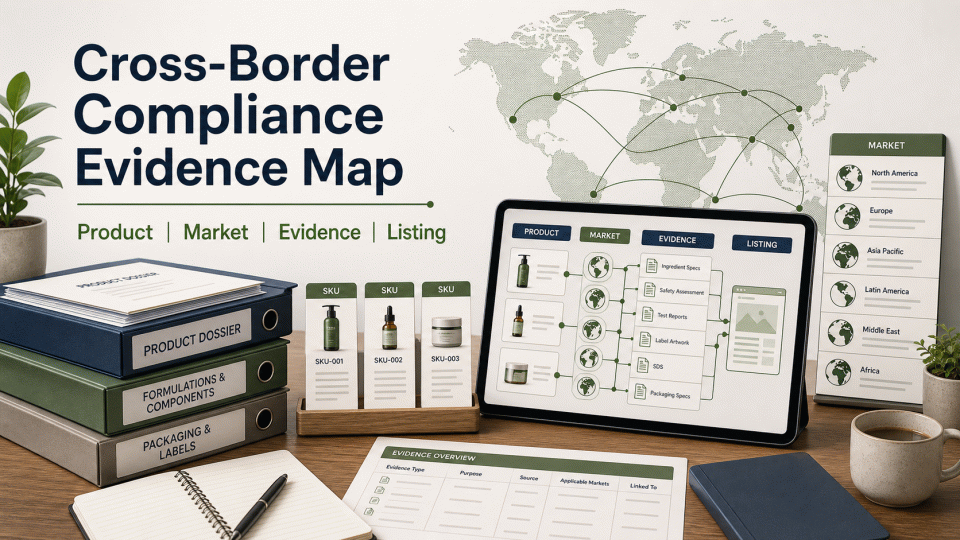Click the EVIDENCE OVERVIEW sheet header
The height and width of the screenshot is (540, 960).
pos(527,463)
